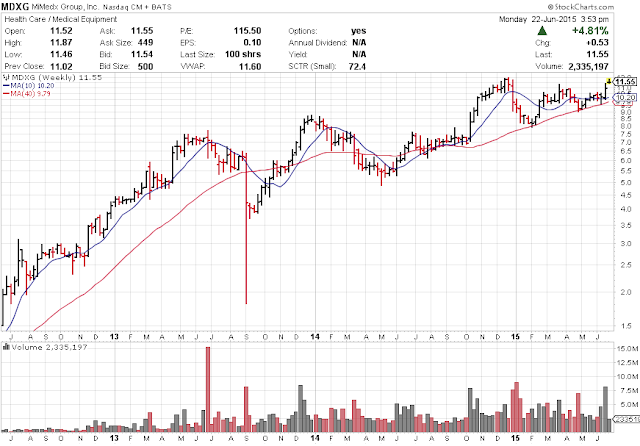Viewport: 640px width, 446px height.
Task: Click the yellow marker above the last price bar
Action: [x=609, y=81]
